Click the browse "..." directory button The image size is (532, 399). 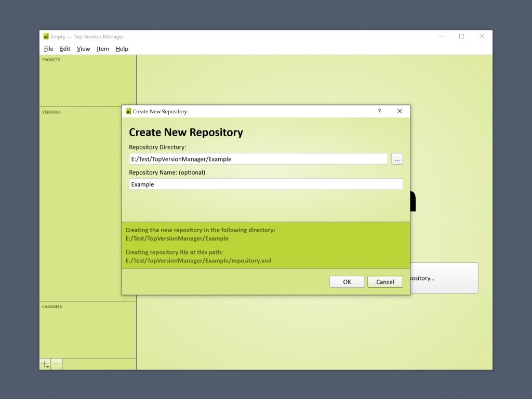pos(397,159)
